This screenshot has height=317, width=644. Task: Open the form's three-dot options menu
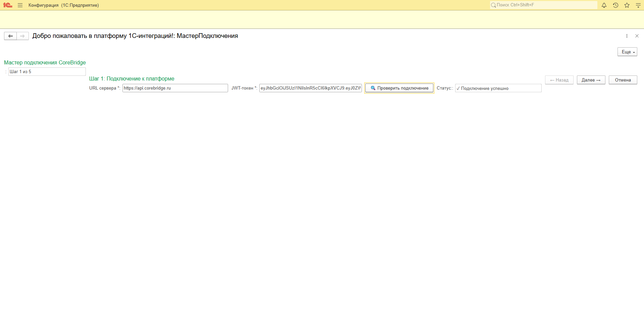point(627,36)
